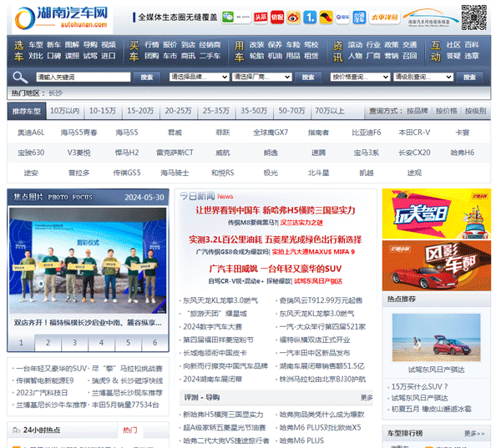The height and width of the screenshot is (448, 501).
Task: Click the keyword search input field
Action: click(83, 77)
